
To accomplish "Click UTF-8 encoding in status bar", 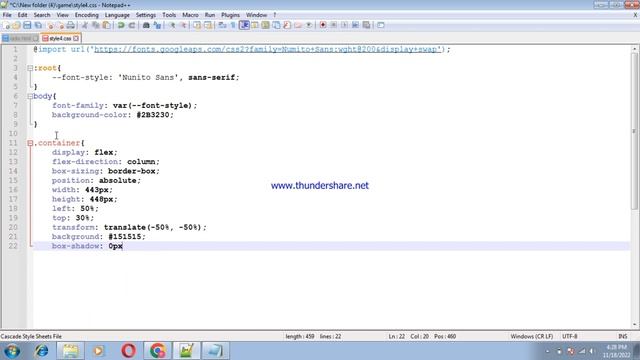I will pos(569,336).
